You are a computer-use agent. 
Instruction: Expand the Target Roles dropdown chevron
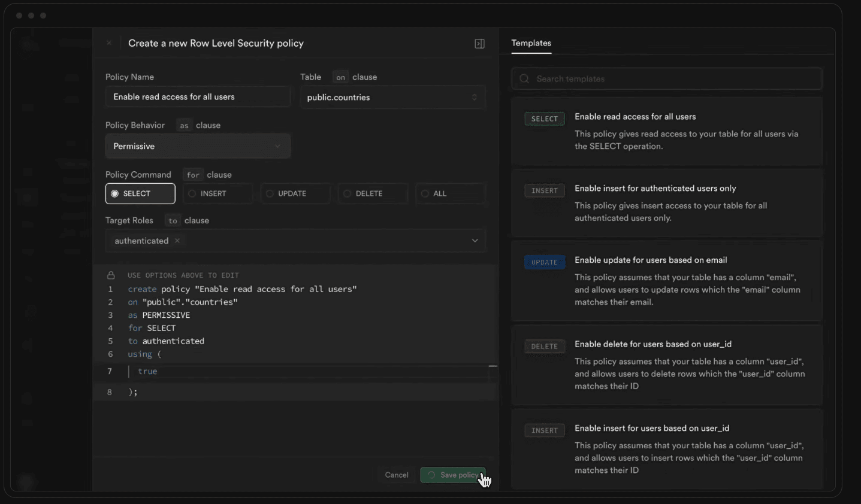pos(475,241)
